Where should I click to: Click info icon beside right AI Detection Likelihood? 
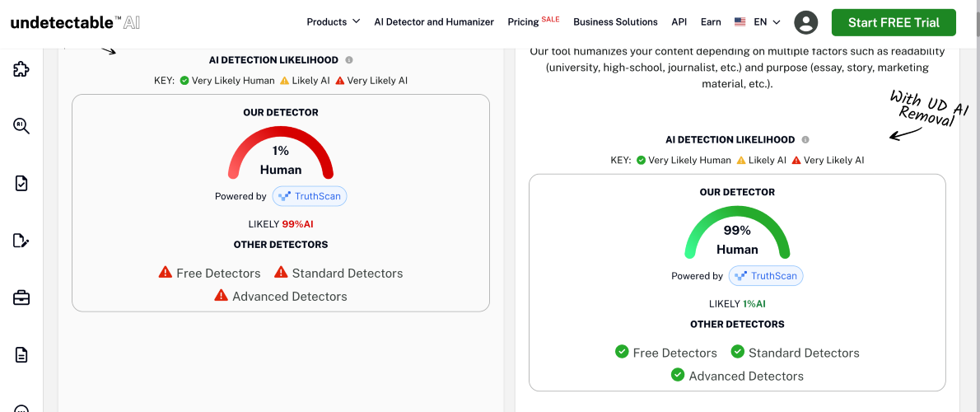(805, 140)
